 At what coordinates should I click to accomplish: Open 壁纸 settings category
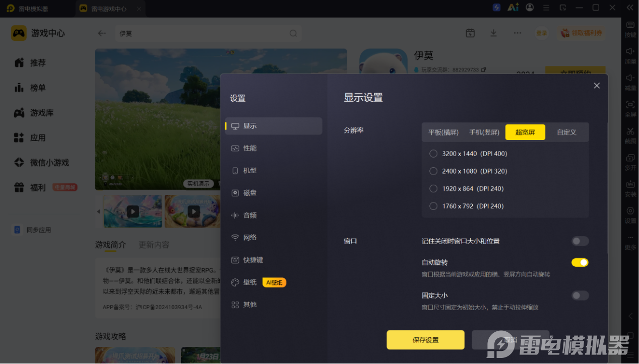(x=274, y=282)
